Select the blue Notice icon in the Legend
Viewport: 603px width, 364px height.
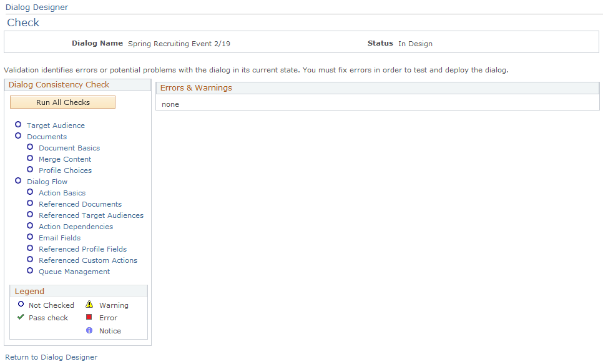click(89, 330)
